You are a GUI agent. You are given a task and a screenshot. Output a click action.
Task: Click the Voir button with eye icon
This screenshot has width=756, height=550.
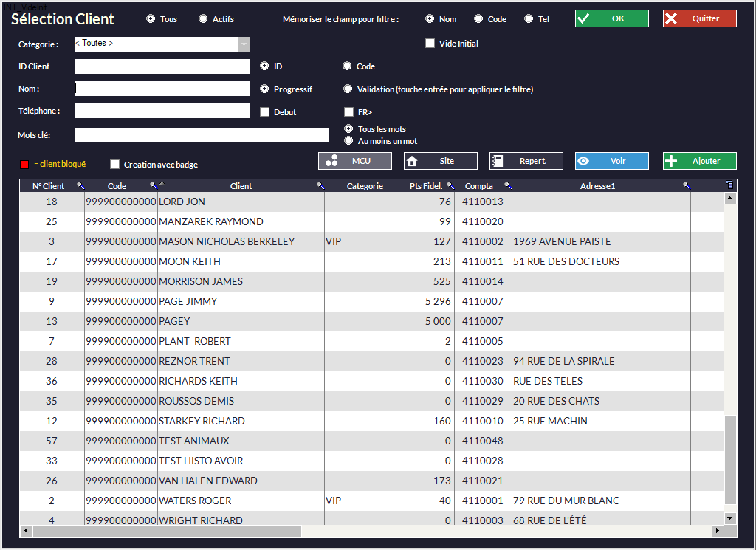611,161
